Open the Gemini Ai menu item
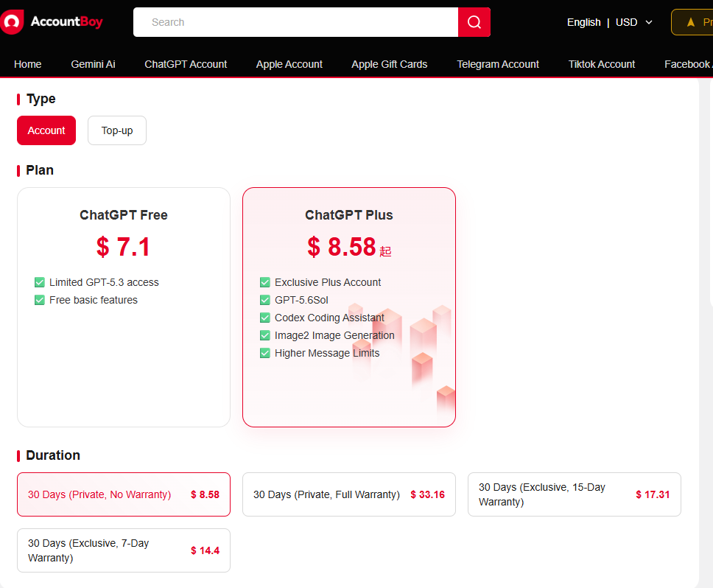713x588 pixels. pyautogui.click(x=93, y=64)
